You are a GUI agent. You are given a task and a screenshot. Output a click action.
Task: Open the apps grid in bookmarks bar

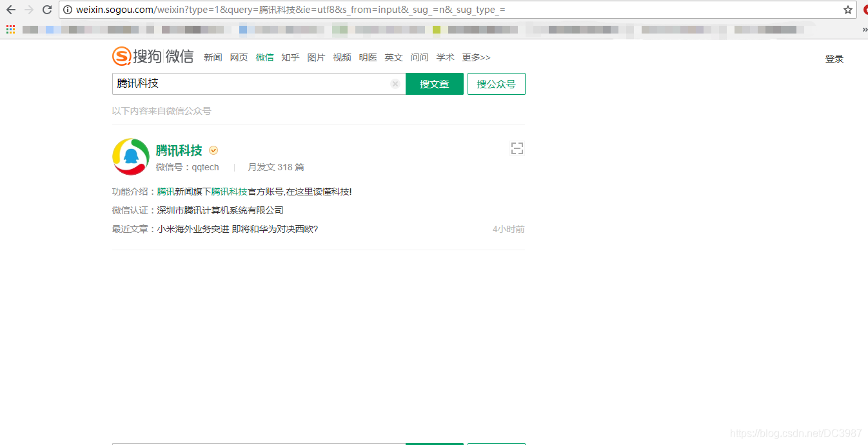coord(10,29)
